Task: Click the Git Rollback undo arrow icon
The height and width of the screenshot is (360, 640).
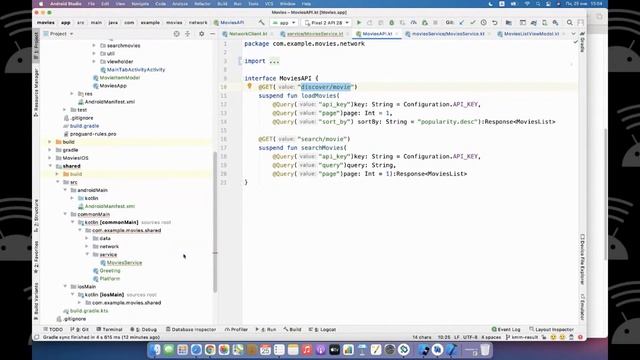Action: point(495,22)
